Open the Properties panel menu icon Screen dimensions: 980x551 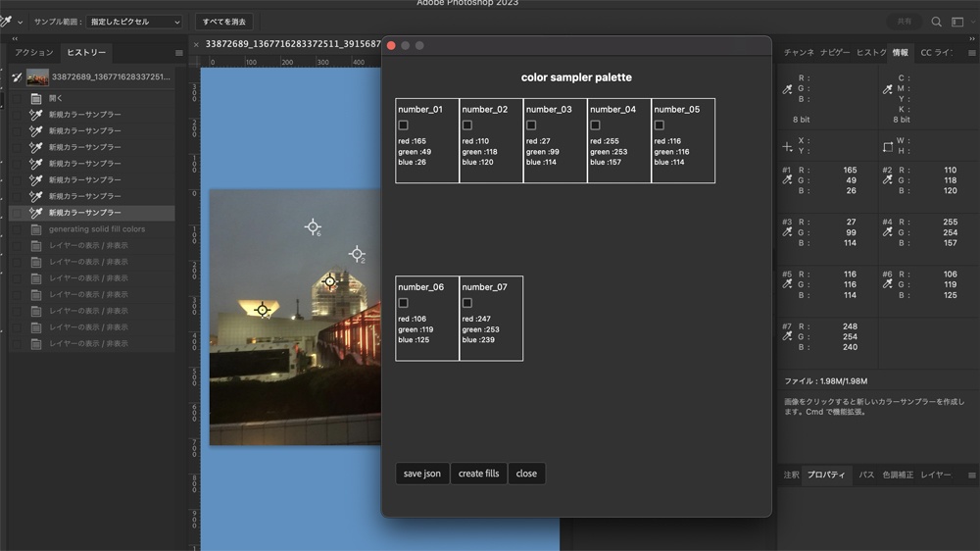tap(971, 476)
